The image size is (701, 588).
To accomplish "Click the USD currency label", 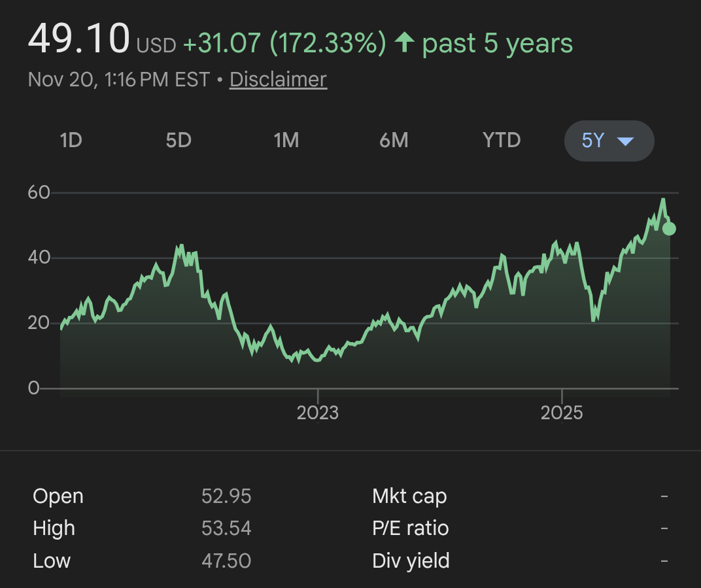I will pyautogui.click(x=156, y=46).
